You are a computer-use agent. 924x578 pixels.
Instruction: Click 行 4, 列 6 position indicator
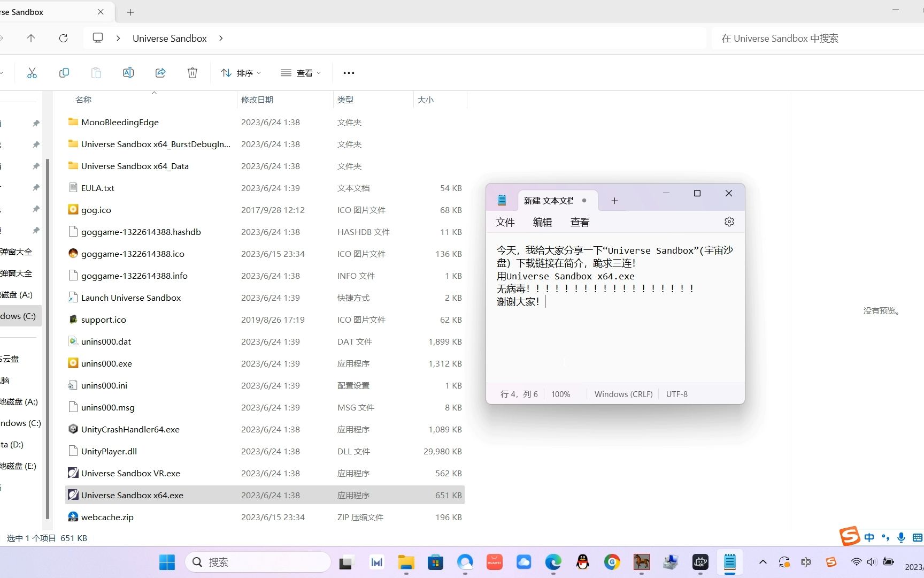coord(519,394)
